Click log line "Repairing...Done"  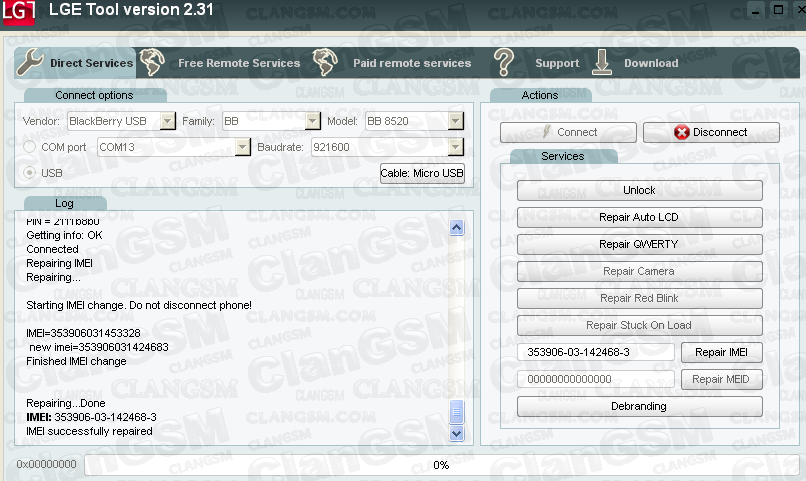point(66,403)
